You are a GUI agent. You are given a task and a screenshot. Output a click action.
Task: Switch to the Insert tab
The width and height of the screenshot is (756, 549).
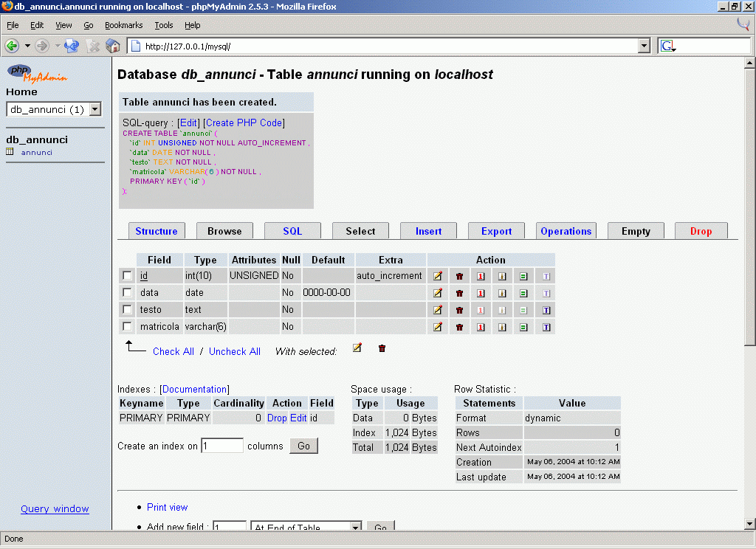[428, 231]
